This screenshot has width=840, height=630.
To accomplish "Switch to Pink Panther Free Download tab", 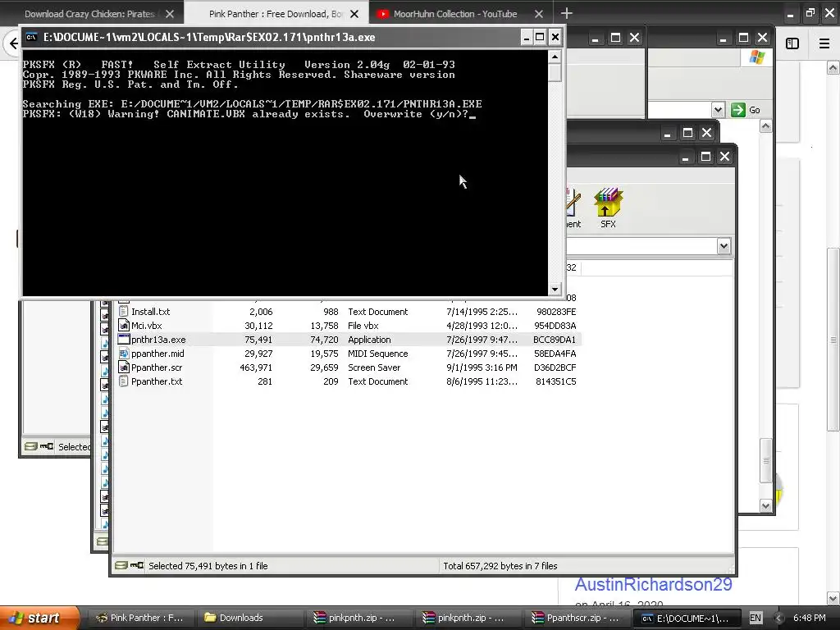I will point(275,14).
